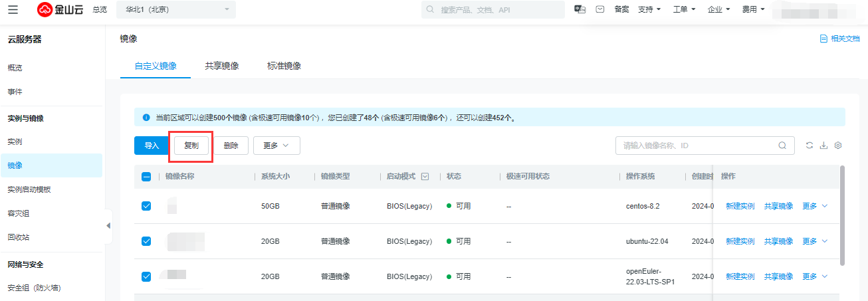Download the image list export
Screen dimensions: 868x301
[823, 146]
